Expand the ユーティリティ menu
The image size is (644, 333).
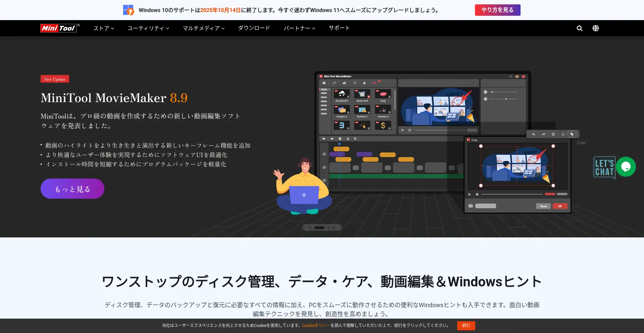coord(148,28)
